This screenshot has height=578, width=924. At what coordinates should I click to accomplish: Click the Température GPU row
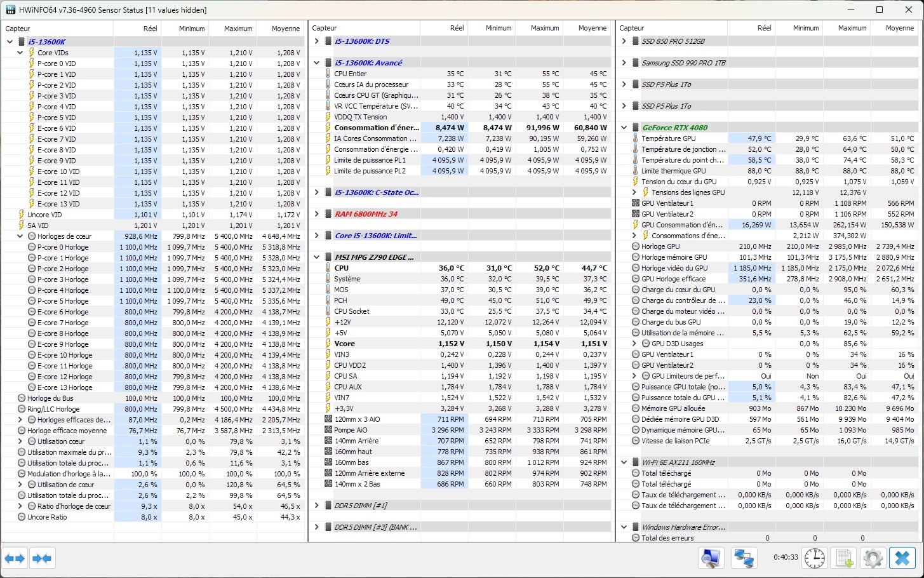pos(669,138)
